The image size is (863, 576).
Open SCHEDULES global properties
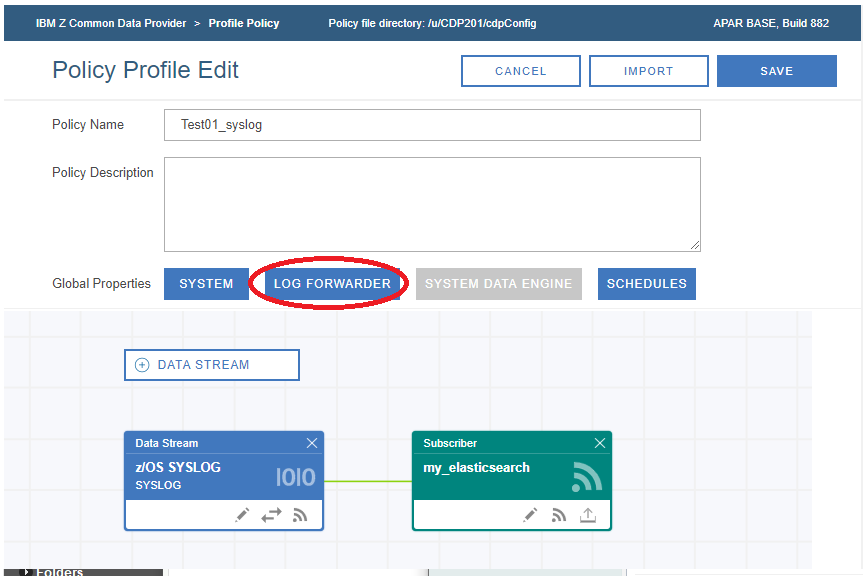647,284
